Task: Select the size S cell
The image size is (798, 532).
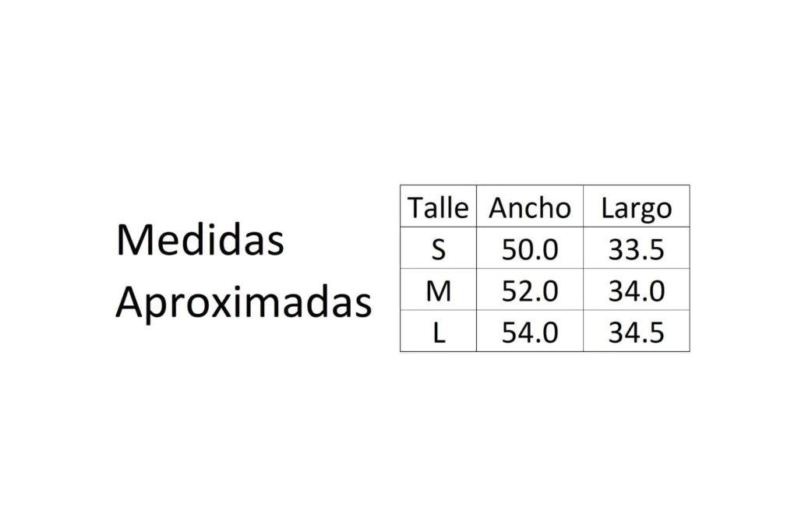Action: [x=439, y=249]
